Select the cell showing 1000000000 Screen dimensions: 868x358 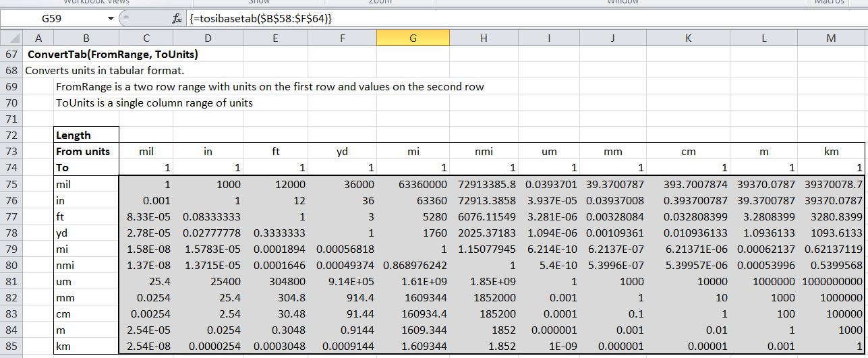pos(831,281)
